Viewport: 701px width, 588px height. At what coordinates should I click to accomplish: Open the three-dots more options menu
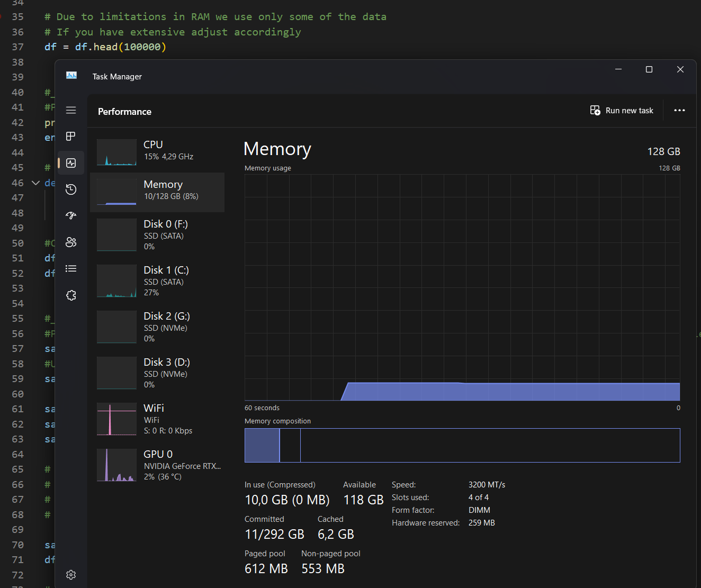[x=679, y=110]
